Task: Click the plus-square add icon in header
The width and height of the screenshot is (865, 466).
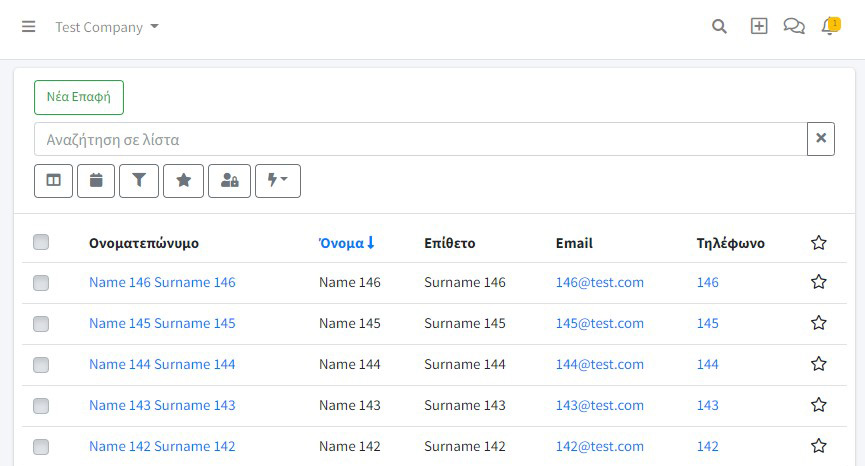Action: click(x=759, y=26)
